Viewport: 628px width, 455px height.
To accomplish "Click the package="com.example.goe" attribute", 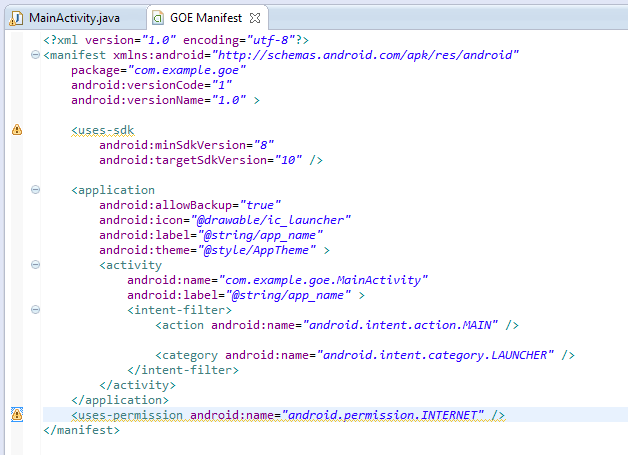I will tap(159, 70).
